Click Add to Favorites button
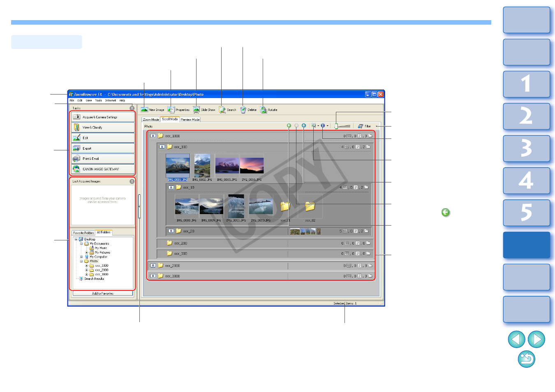Viewport: 555px width, 392px height. (x=103, y=293)
